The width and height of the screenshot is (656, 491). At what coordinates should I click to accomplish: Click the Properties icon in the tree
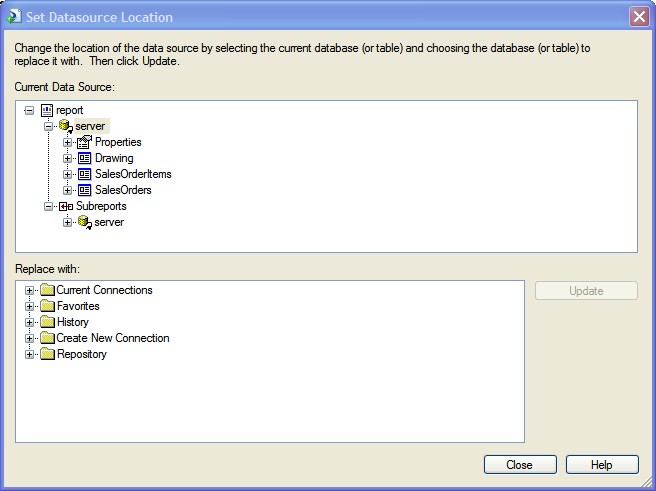[84, 142]
